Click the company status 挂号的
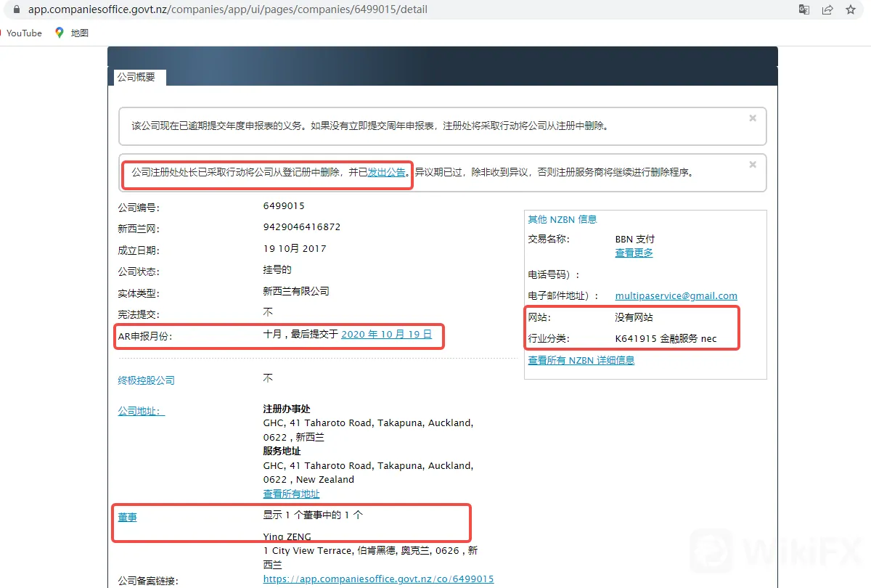The width and height of the screenshot is (871, 588). click(x=277, y=270)
